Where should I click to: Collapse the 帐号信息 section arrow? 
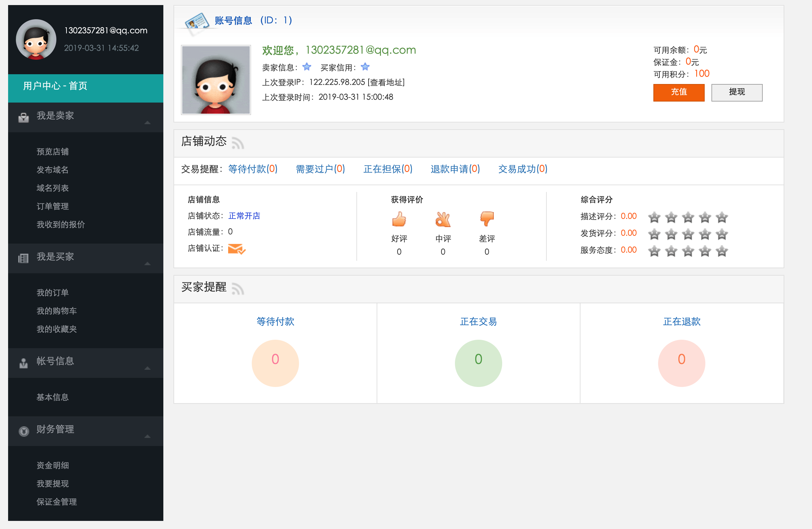(x=147, y=368)
